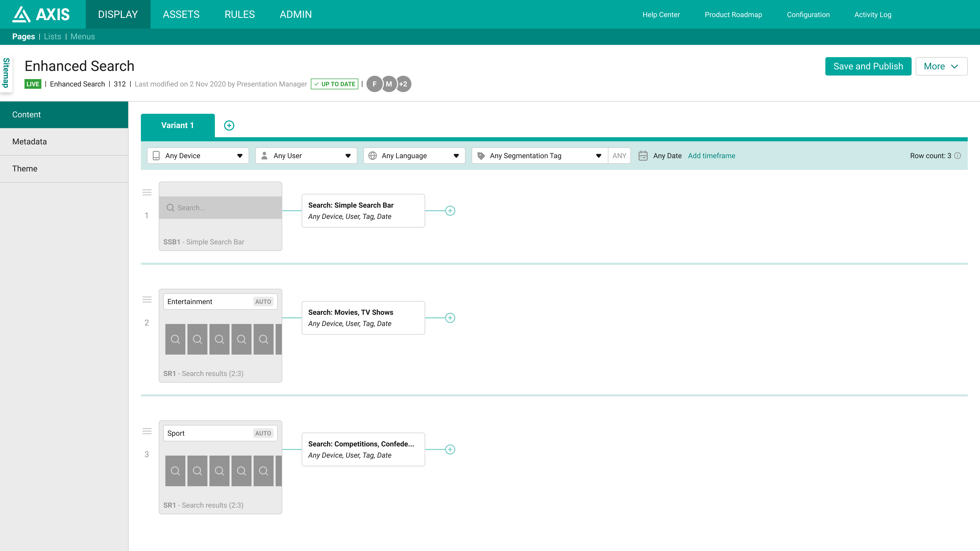Viewport: 980px width, 551px height.
Task: Click the globe icon in Any Language selector
Action: click(x=373, y=156)
